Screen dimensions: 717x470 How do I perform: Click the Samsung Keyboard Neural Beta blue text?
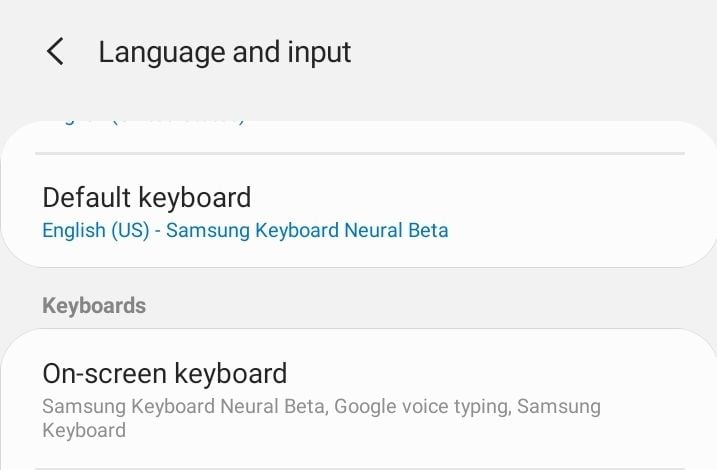click(307, 230)
